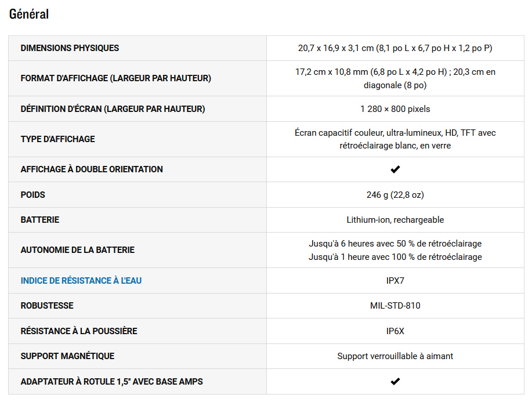
Task: Click the checkmark for Affichage à double orientation
Action: click(395, 169)
